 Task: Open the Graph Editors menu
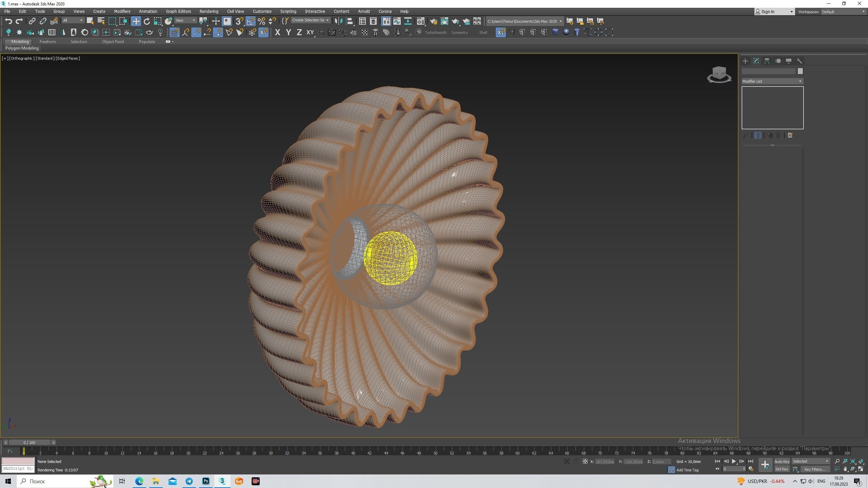click(x=178, y=12)
